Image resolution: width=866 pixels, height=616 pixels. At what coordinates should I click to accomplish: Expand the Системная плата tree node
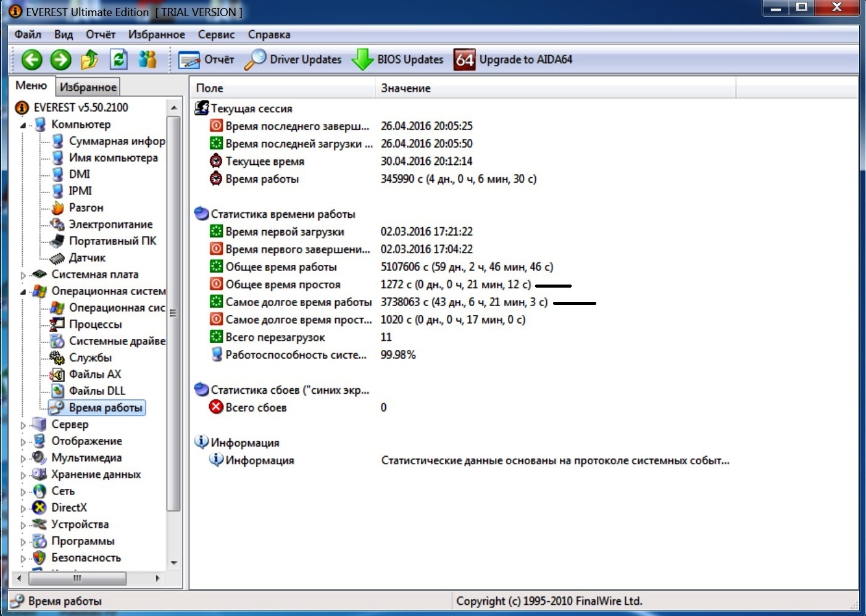pos(23,275)
